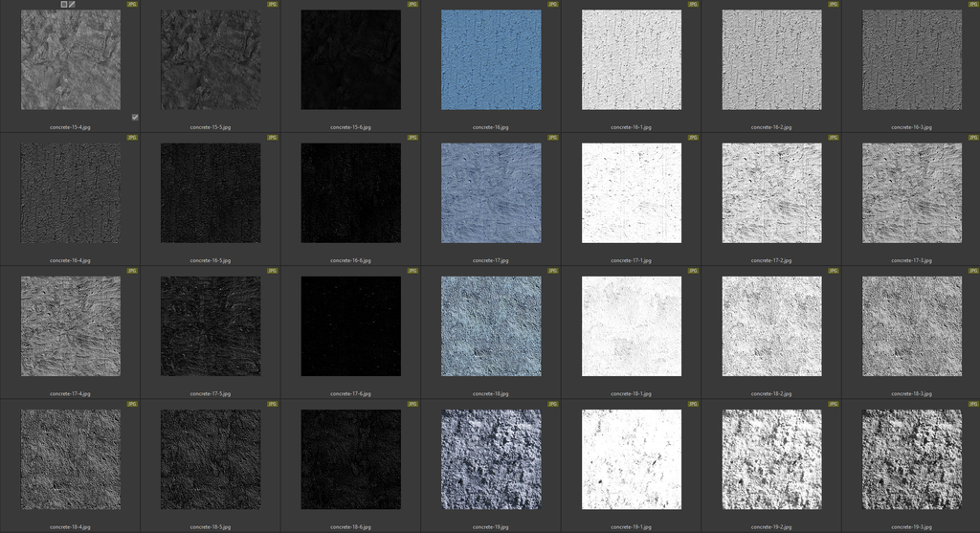Select the concrete-17-4.jpg thumbnail image
The width and height of the screenshot is (980, 533).
coord(71,326)
